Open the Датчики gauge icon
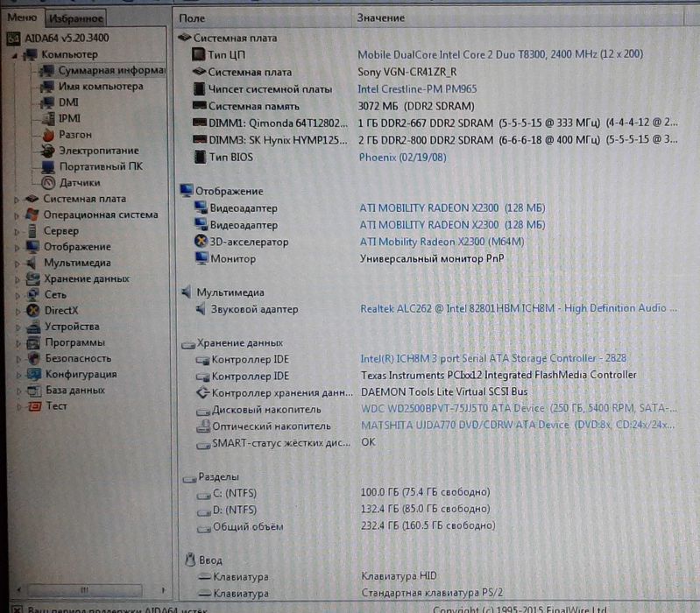The width and height of the screenshot is (700, 613). [x=48, y=183]
